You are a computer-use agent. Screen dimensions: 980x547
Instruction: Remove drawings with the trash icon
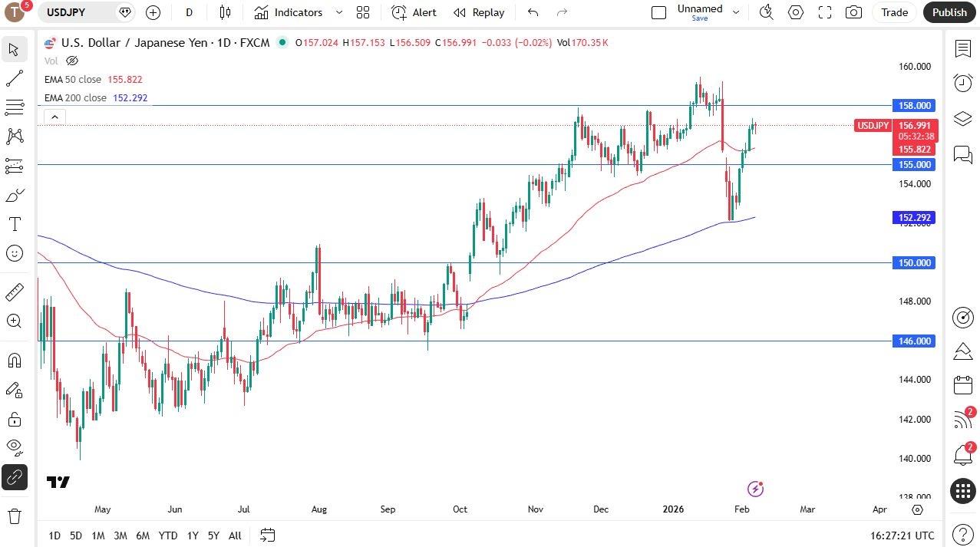point(14,516)
